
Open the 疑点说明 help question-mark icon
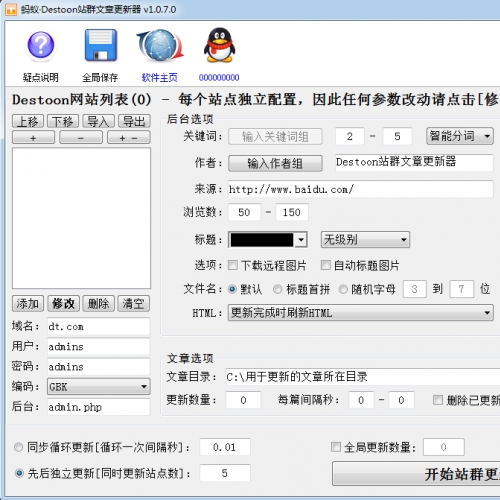coord(41,45)
